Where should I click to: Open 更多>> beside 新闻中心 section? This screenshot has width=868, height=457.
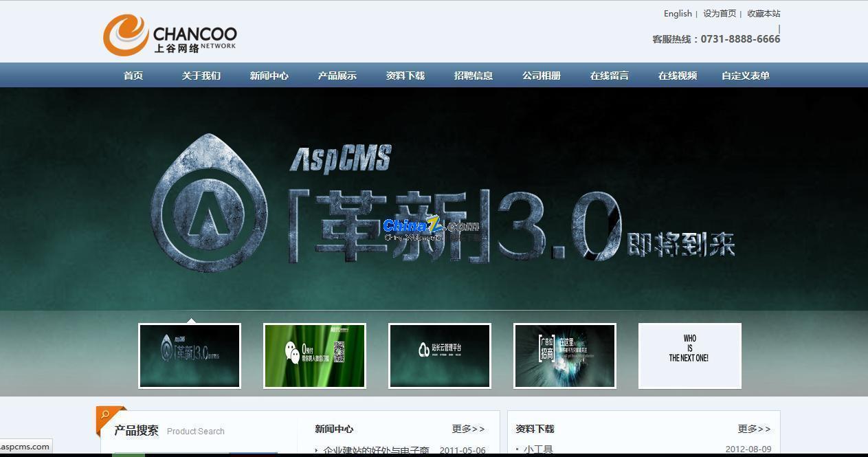click(x=468, y=429)
